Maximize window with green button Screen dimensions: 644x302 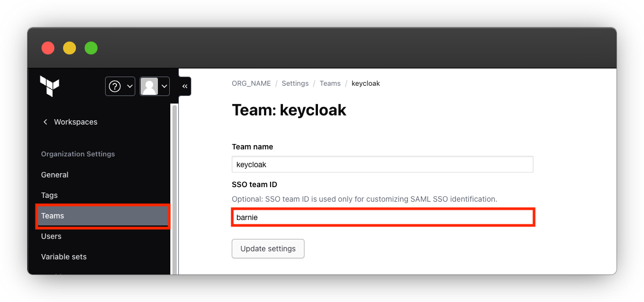point(91,48)
